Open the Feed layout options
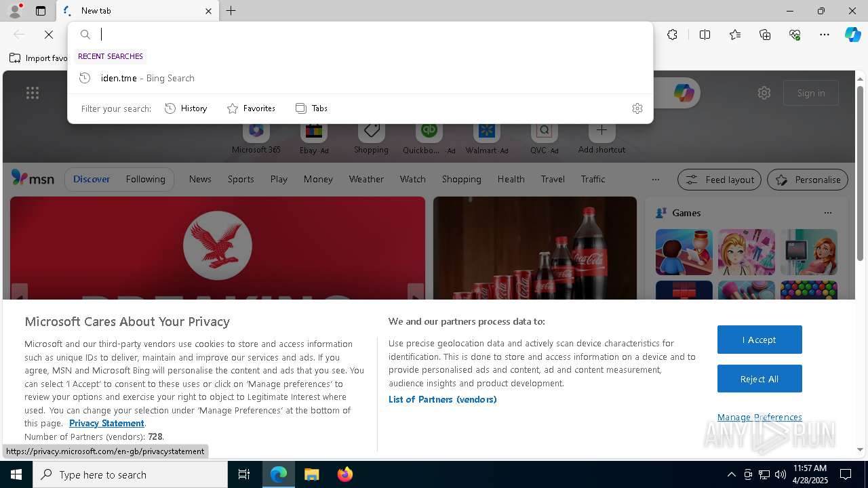 pyautogui.click(x=719, y=180)
